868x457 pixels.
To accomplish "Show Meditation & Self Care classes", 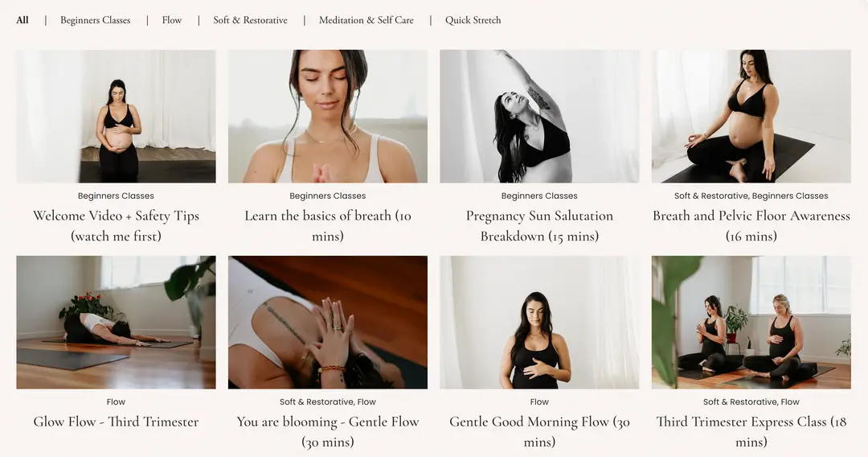I will click(366, 20).
